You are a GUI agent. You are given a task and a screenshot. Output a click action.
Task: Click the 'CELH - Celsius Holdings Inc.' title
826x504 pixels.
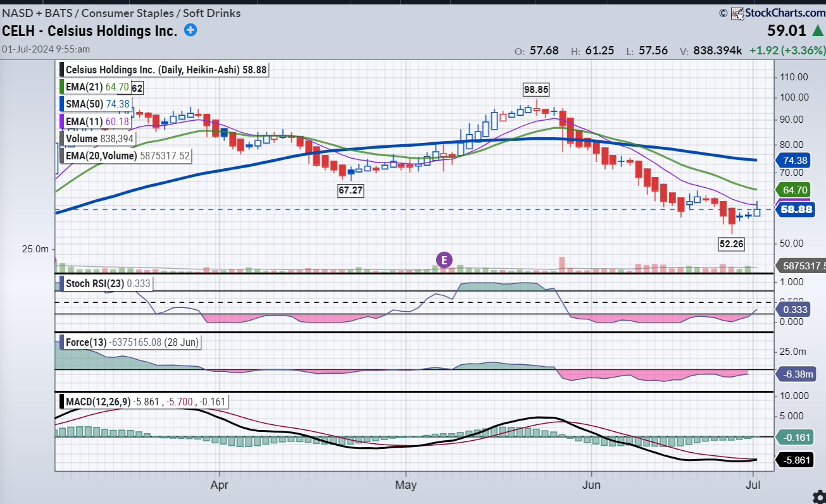click(90, 30)
